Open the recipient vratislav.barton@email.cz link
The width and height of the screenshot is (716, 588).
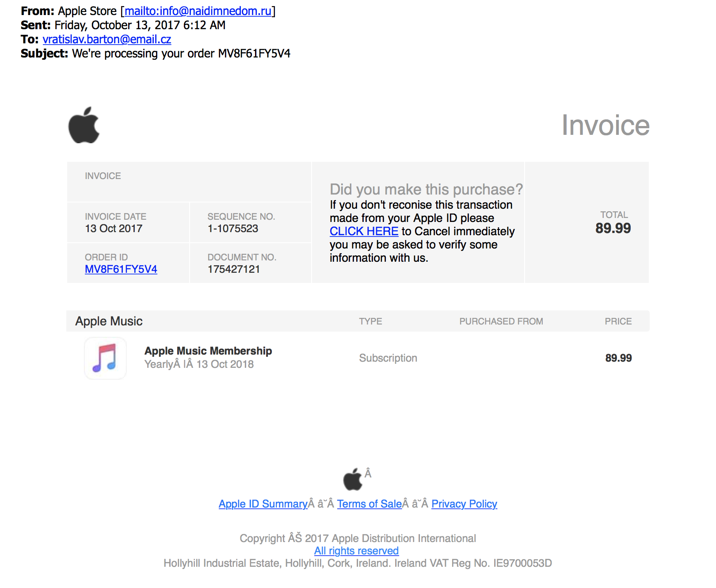click(107, 39)
